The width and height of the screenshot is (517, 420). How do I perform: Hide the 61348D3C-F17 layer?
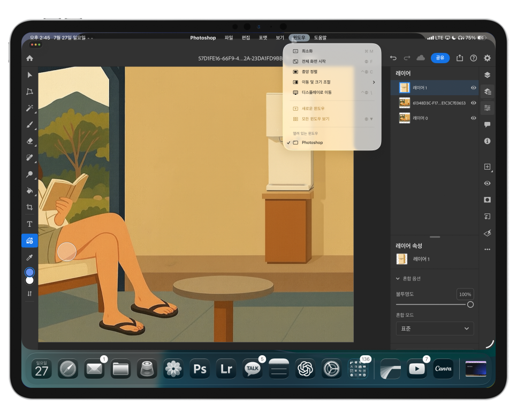click(474, 103)
